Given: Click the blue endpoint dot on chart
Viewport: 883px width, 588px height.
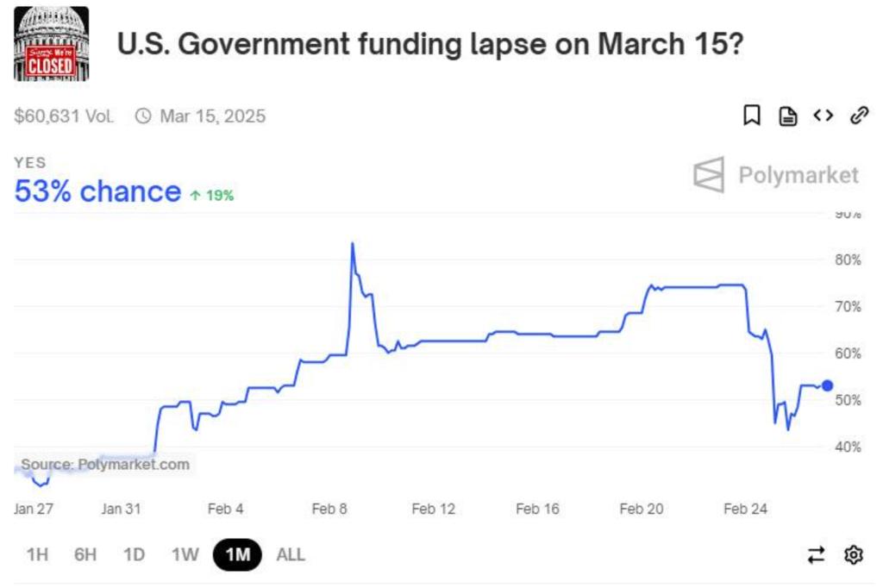Looking at the screenshot, I should pos(827,385).
